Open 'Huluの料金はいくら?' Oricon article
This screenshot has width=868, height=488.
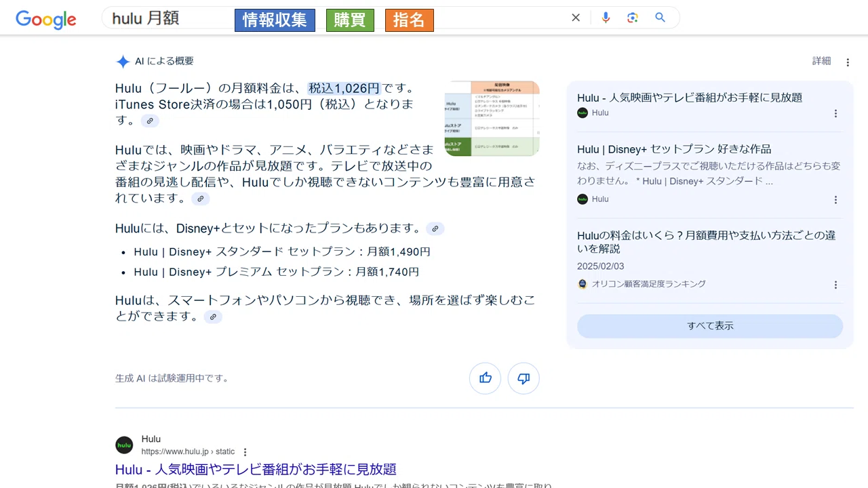pyautogui.click(x=706, y=242)
